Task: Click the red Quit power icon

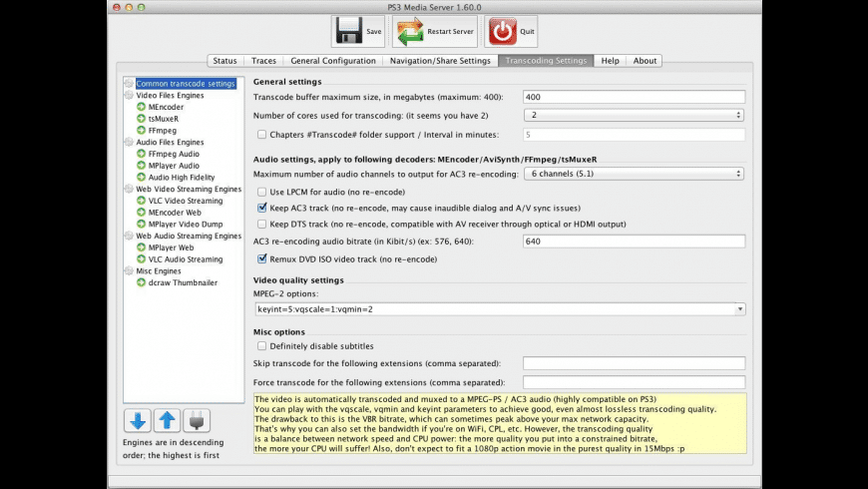Action: pyautogui.click(x=503, y=31)
